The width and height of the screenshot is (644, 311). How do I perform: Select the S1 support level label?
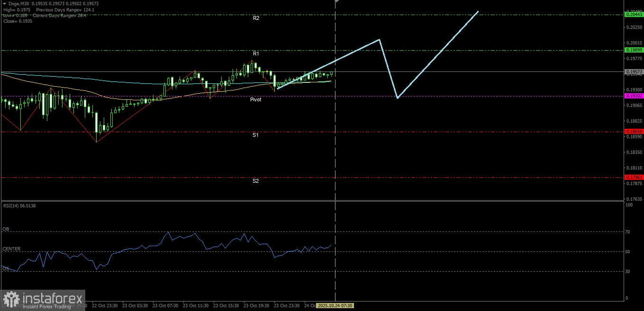tap(255, 135)
